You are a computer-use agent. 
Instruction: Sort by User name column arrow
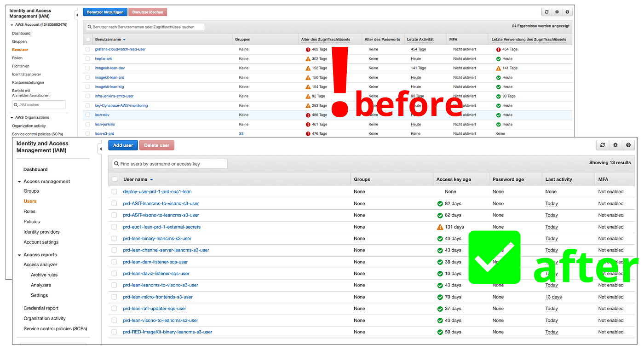[151, 180]
